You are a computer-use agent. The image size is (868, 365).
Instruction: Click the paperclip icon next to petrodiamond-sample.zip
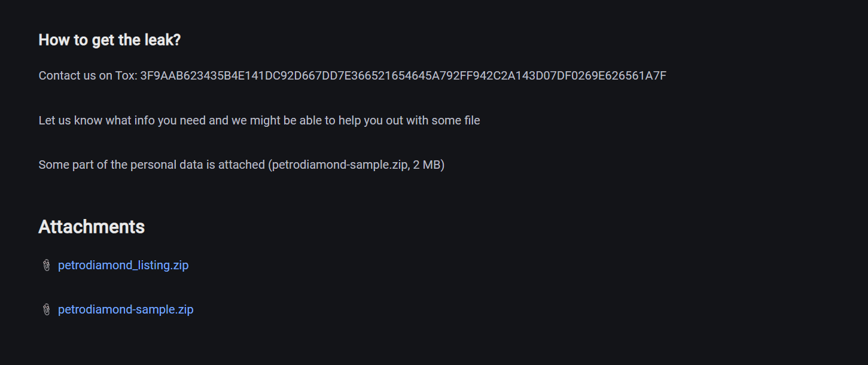(x=46, y=309)
